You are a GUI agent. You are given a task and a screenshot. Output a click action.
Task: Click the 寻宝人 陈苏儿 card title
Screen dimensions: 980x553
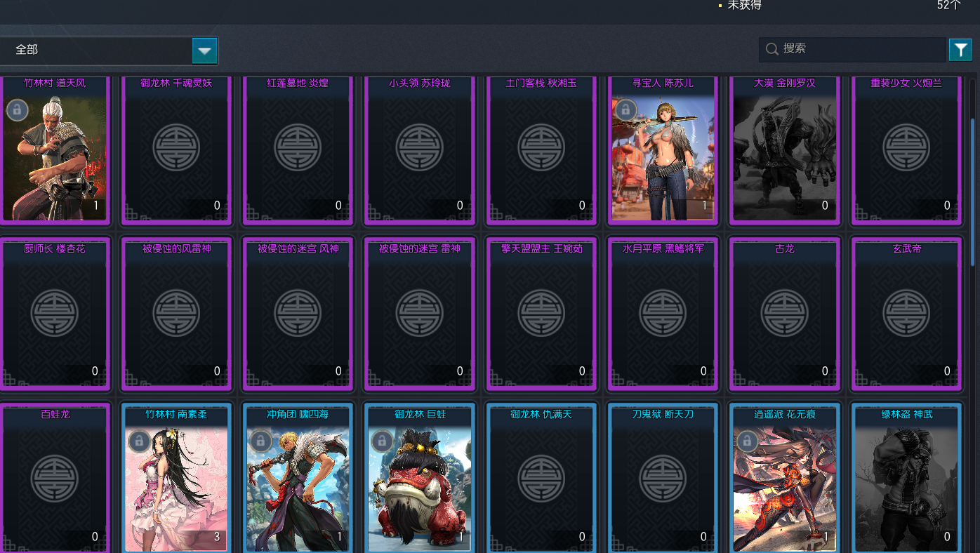(x=663, y=83)
